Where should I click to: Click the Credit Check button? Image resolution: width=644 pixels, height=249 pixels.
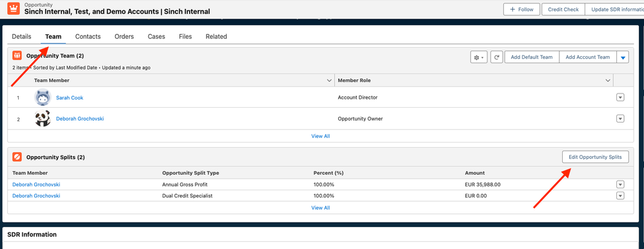pyautogui.click(x=563, y=10)
